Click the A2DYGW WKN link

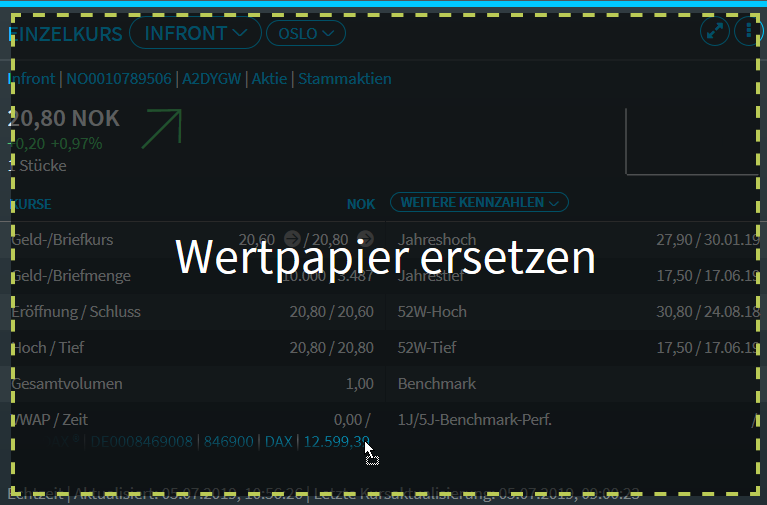(212, 78)
